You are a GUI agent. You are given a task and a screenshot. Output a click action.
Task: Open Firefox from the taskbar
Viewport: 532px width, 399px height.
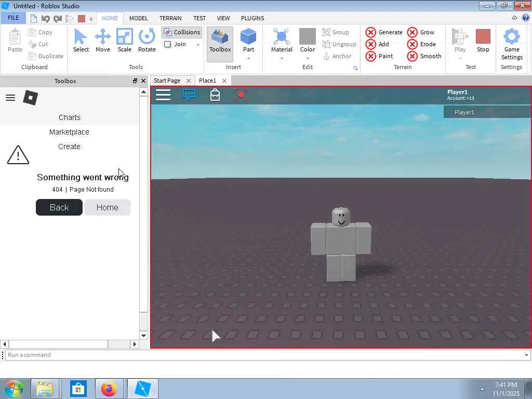pyautogui.click(x=109, y=389)
